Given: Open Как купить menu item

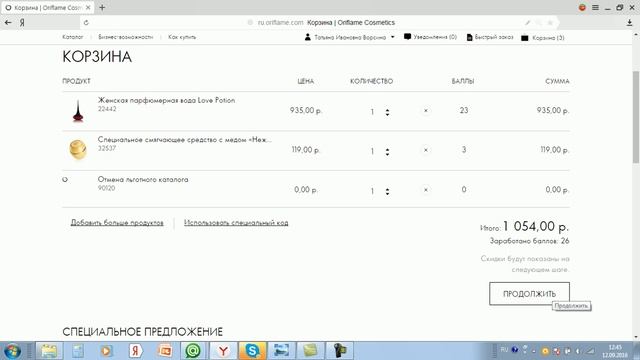Looking at the screenshot, I should click(182, 37).
